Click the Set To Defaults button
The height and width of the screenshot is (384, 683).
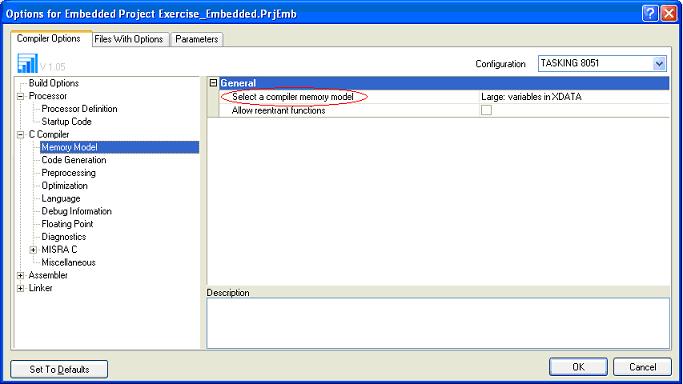click(59, 369)
